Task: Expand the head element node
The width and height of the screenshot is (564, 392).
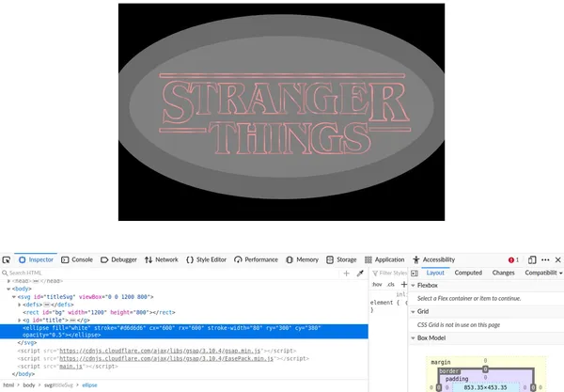Action: coord(8,281)
